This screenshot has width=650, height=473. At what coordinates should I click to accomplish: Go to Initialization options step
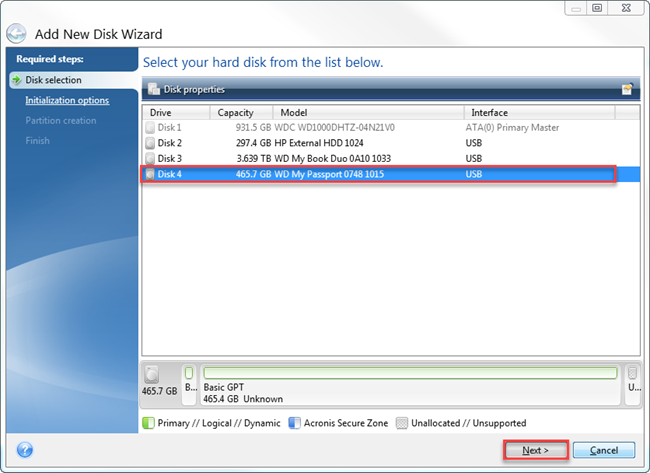point(67,100)
